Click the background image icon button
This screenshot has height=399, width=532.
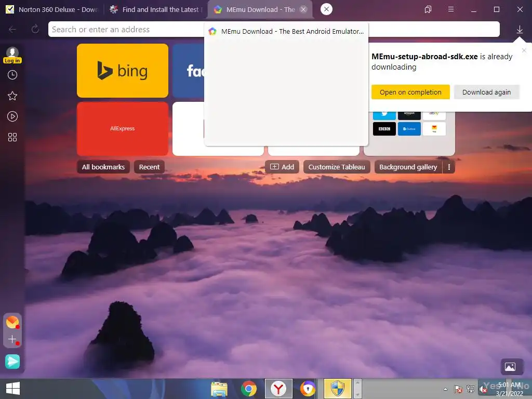click(x=510, y=366)
